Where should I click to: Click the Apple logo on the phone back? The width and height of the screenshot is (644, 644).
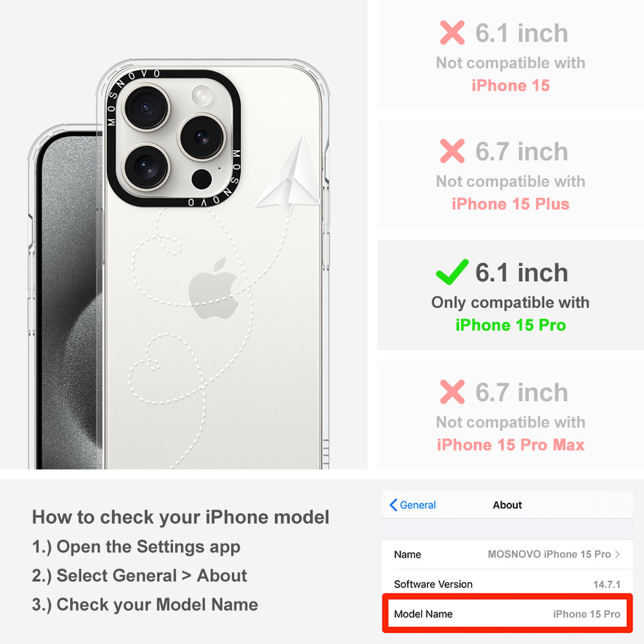pyautogui.click(x=214, y=289)
